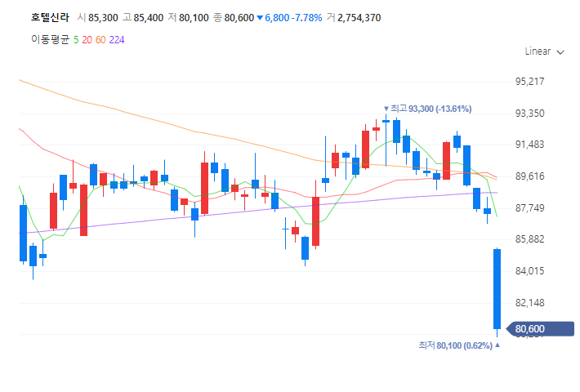Toggle the 20-day moving average

[87, 39]
